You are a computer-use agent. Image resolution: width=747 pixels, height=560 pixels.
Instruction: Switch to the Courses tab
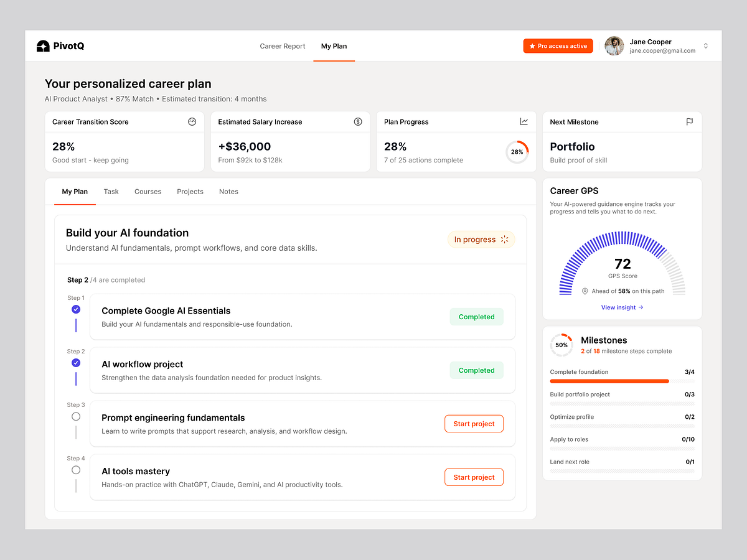pos(148,192)
